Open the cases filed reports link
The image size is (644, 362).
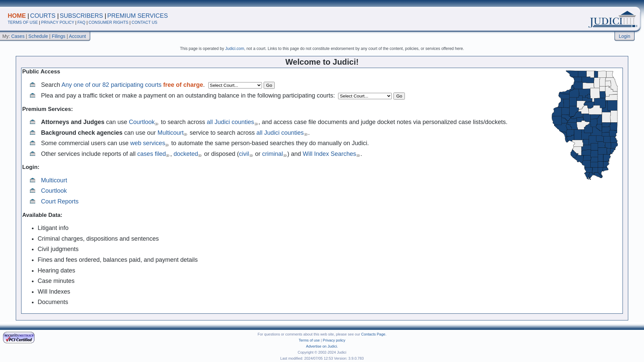point(152,154)
